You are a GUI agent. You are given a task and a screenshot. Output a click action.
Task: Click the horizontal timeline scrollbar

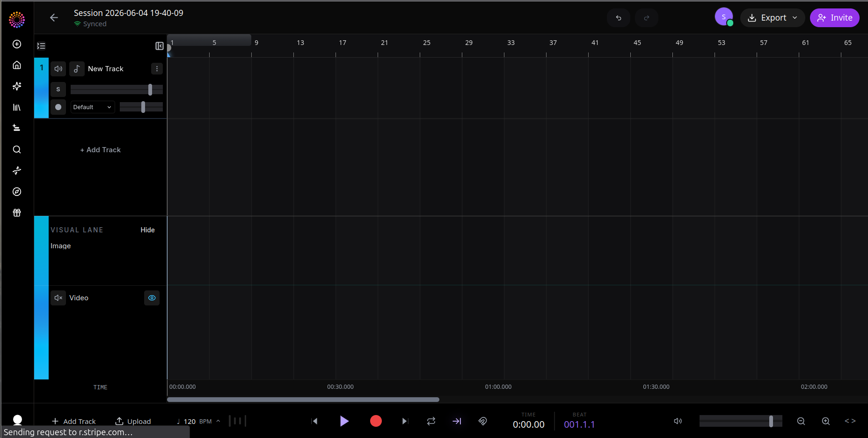tap(303, 400)
